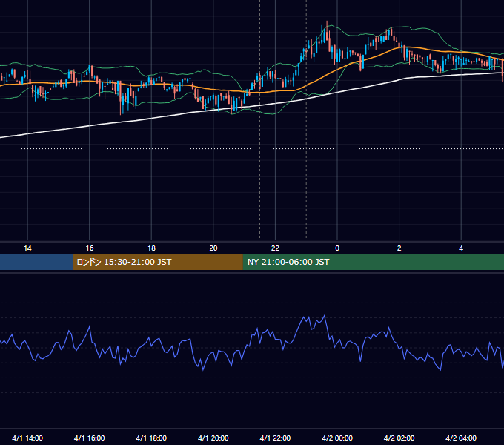The width and height of the screenshot is (504, 445).
Task: Click the 4/2 02:00 time label
Action: click(399, 438)
